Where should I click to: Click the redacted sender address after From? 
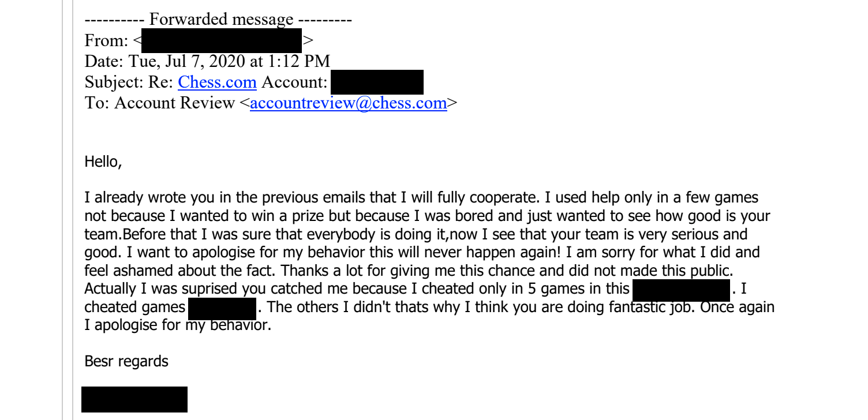pos(221,40)
